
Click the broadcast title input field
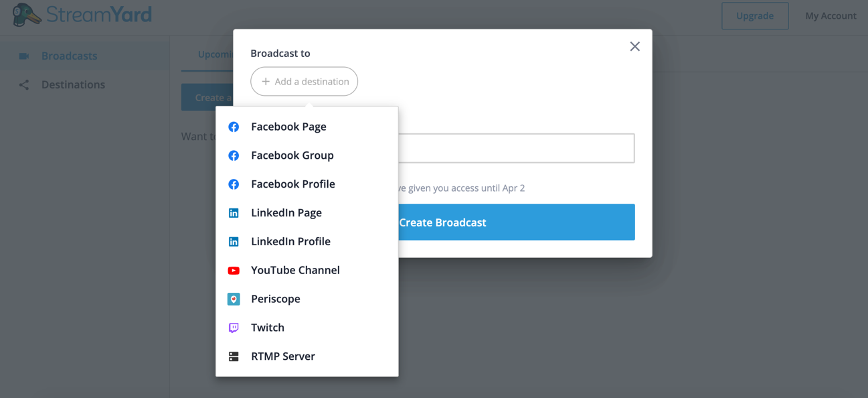515,148
